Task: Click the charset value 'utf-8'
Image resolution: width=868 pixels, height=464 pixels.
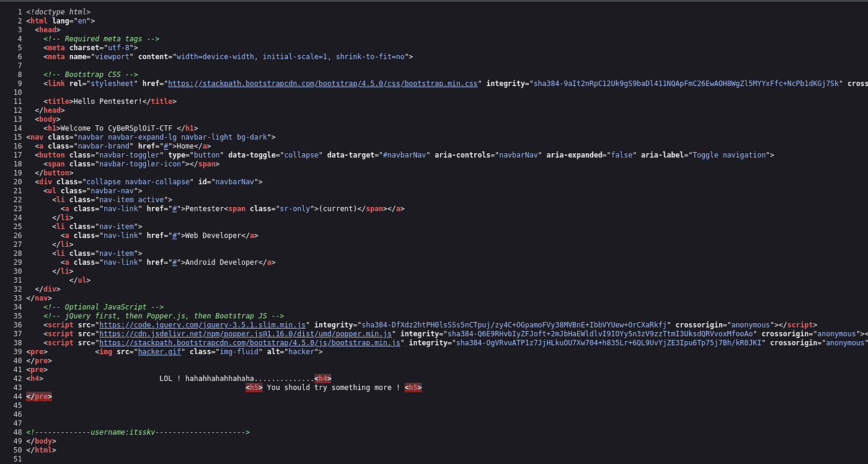Action: pos(118,48)
